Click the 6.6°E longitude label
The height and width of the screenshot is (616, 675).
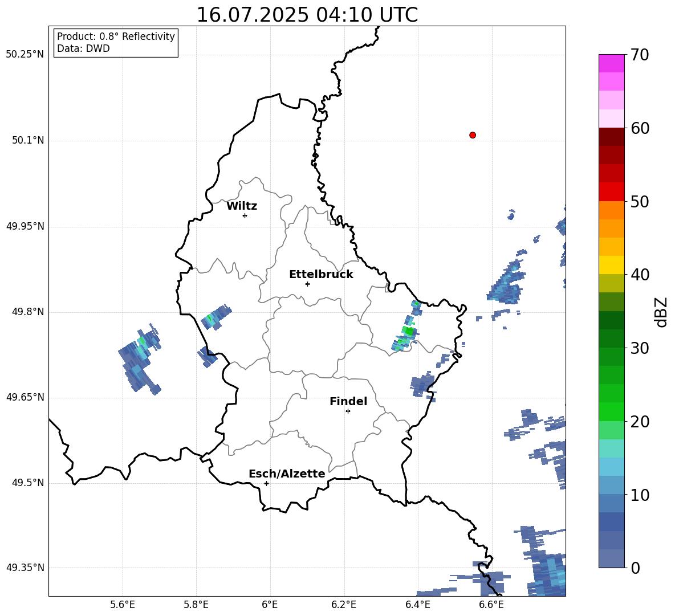pos(491,605)
